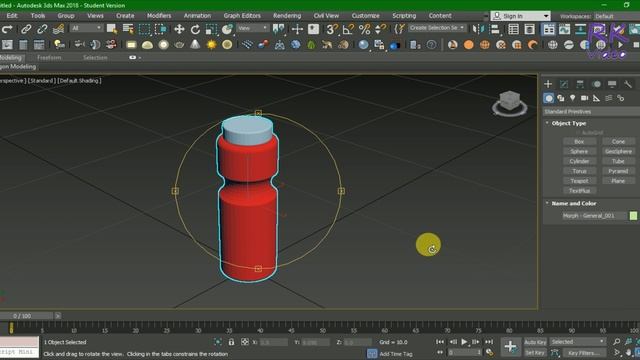Select the Lights category icon
This screenshot has height=360, width=640.
(573, 98)
